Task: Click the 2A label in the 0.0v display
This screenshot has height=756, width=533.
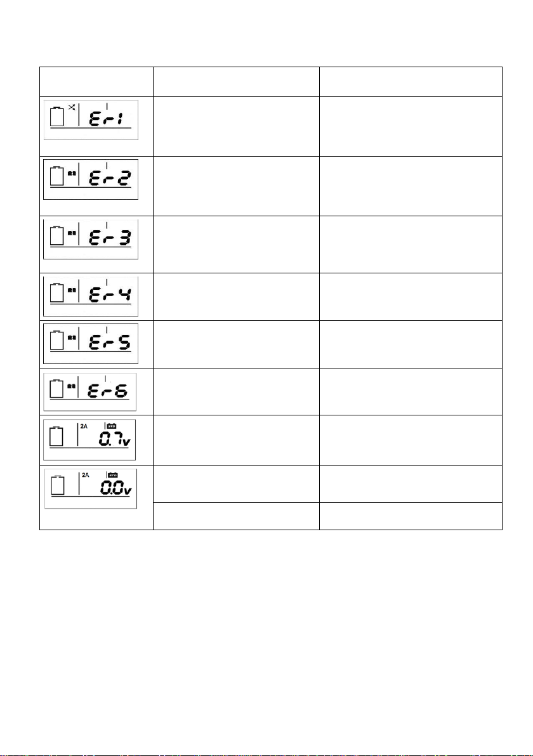Action: [86, 475]
